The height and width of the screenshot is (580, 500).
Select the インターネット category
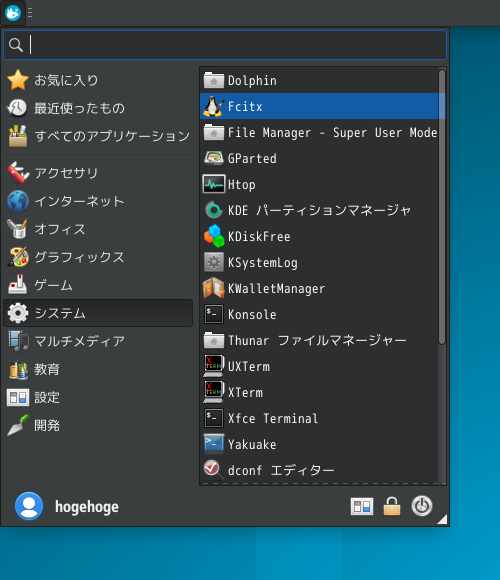point(98,201)
